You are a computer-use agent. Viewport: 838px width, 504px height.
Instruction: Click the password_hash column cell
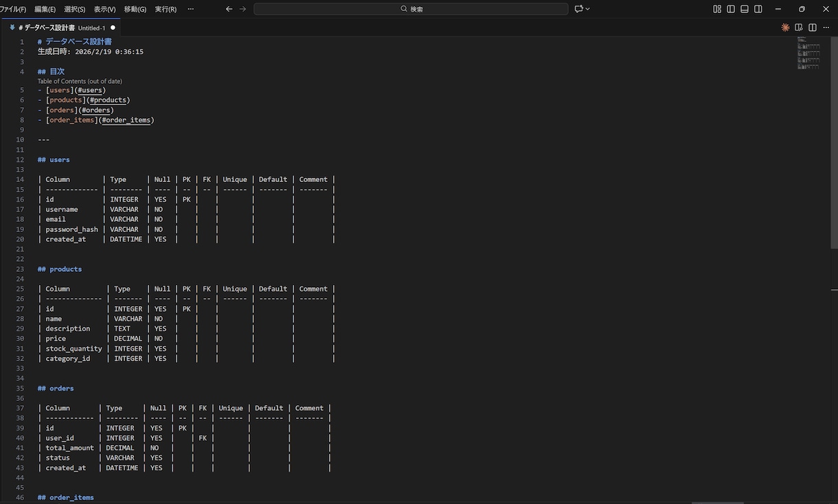(x=72, y=229)
